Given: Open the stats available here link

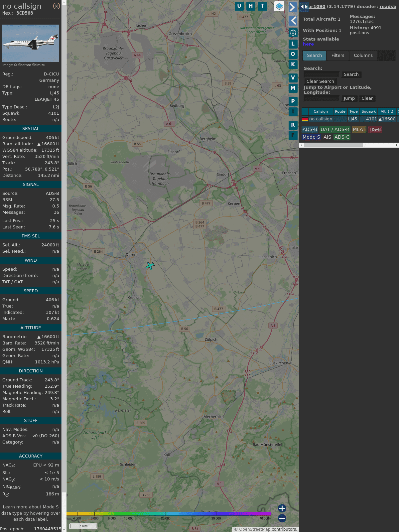Looking at the screenshot, I should click(x=308, y=44).
